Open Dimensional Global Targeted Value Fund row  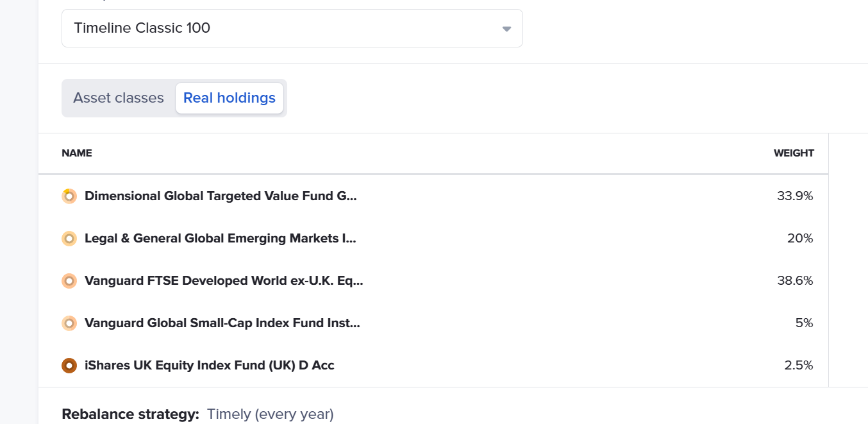click(x=433, y=196)
